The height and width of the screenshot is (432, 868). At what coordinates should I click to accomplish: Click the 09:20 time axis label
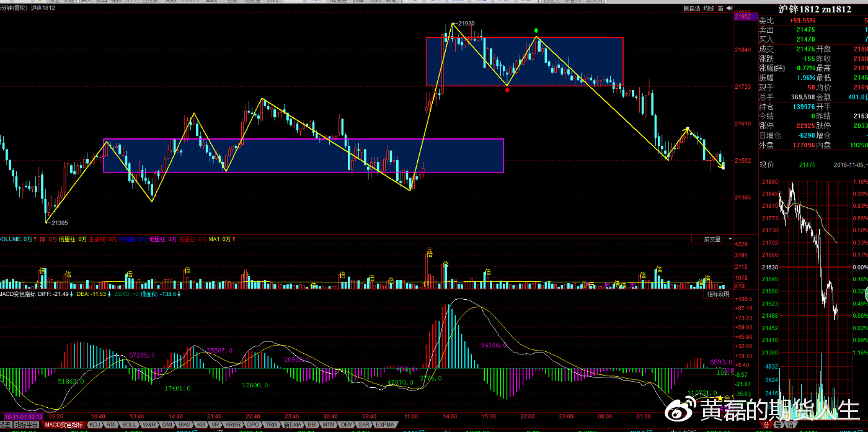click(x=56, y=417)
